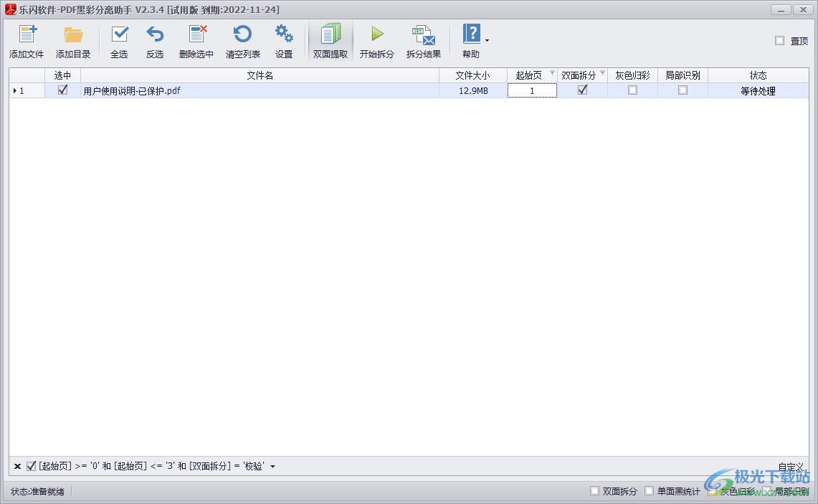This screenshot has width=818, height=504.
Task: Enable the 置顶 always-on-top checkbox
Action: pos(779,41)
